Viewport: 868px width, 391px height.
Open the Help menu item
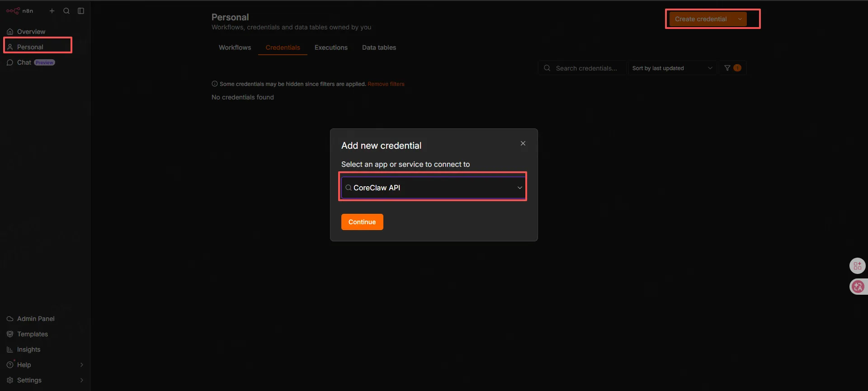45,365
